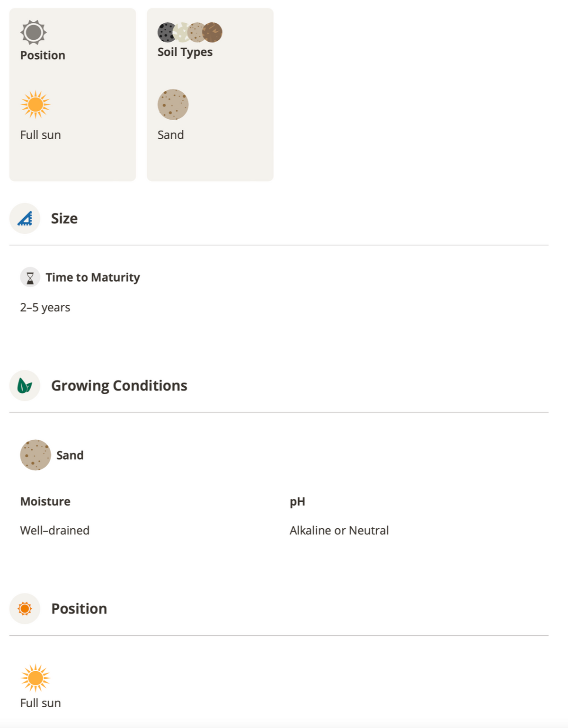Click the Sand soil circle in Soil Types card

(x=173, y=104)
